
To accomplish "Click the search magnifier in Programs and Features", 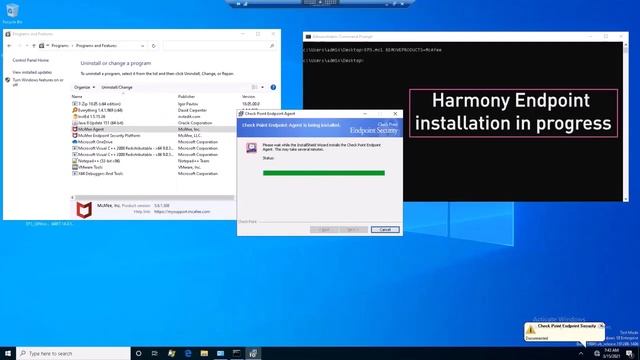I will (x=272, y=46).
